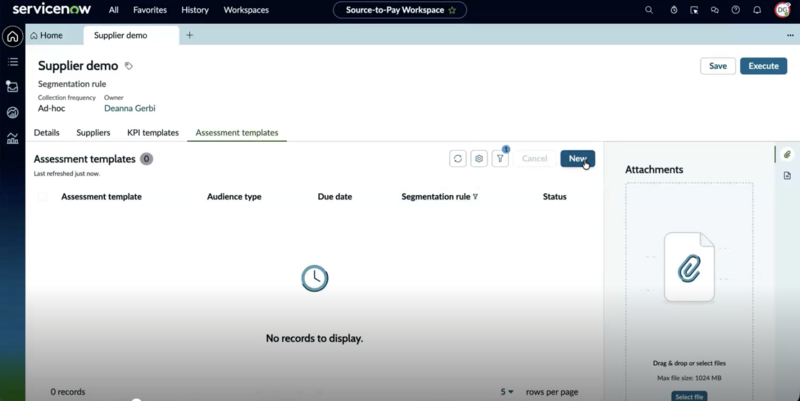Viewport: 800px width, 401px height.
Task: Open the analytics gauge sidebar icon
Action: pyautogui.click(x=13, y=112)
